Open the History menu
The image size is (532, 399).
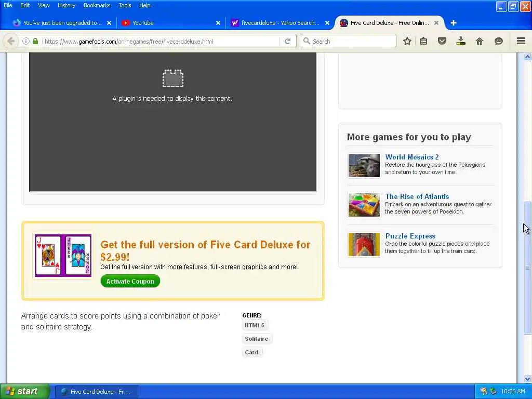click(x=66, y=5)
